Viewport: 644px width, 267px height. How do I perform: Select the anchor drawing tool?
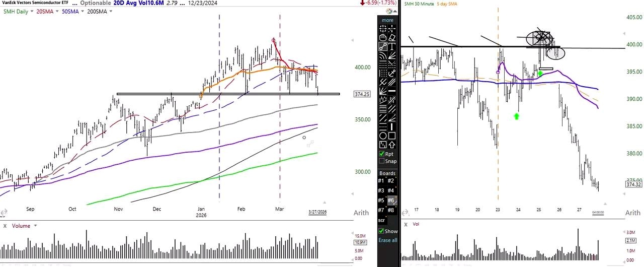click(391, 73)
